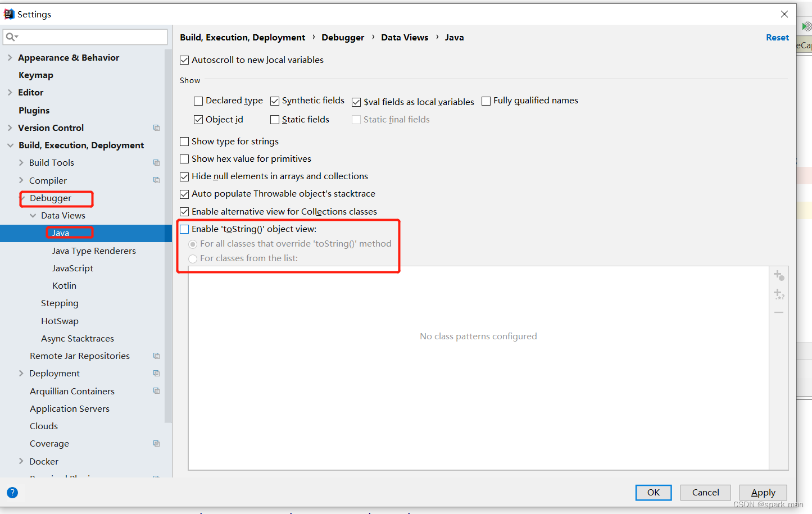The height and width of the screenshot is (514, 812).
Task: Expand the Version Control arrow
Action: pyautogui.click(x=10, y=128)
